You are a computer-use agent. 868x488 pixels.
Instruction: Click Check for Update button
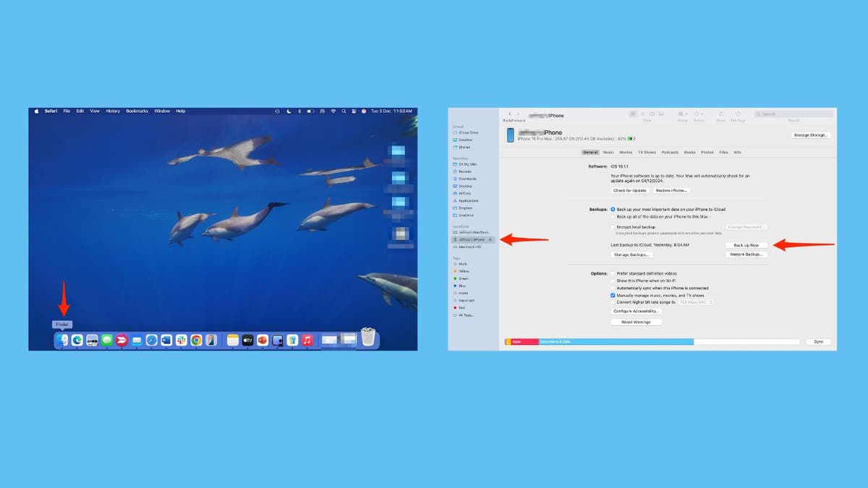[x=629, y=191]
